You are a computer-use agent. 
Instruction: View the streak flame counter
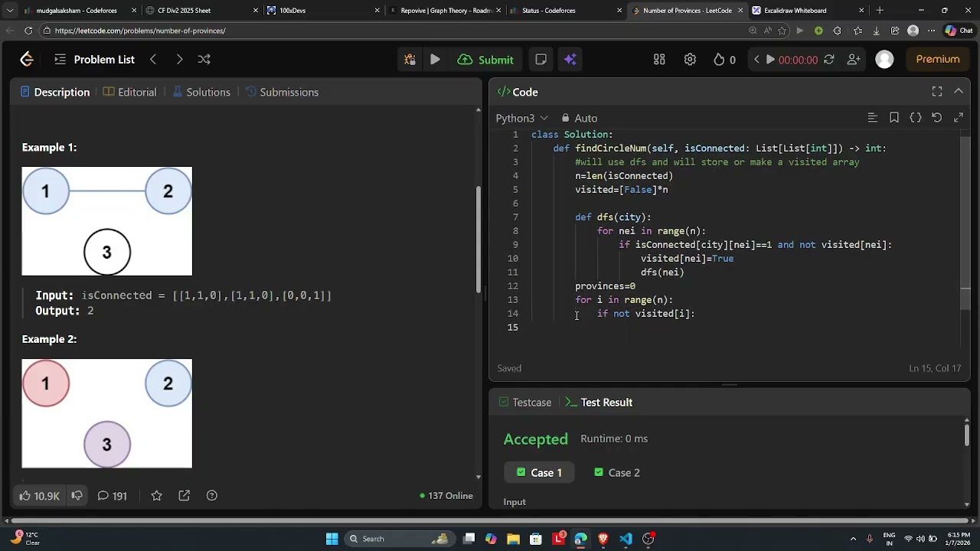click(724, 60)
